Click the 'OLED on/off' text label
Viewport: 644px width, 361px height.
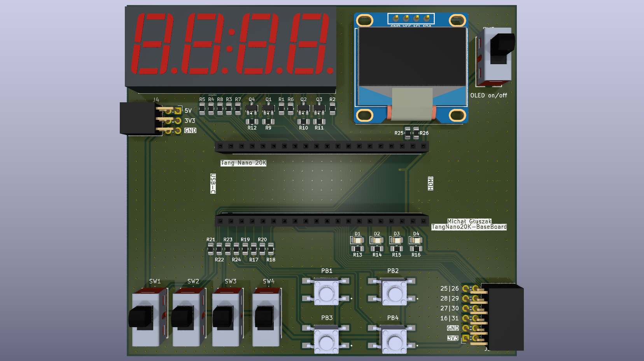pyautogui.click(x=489, y=95)
